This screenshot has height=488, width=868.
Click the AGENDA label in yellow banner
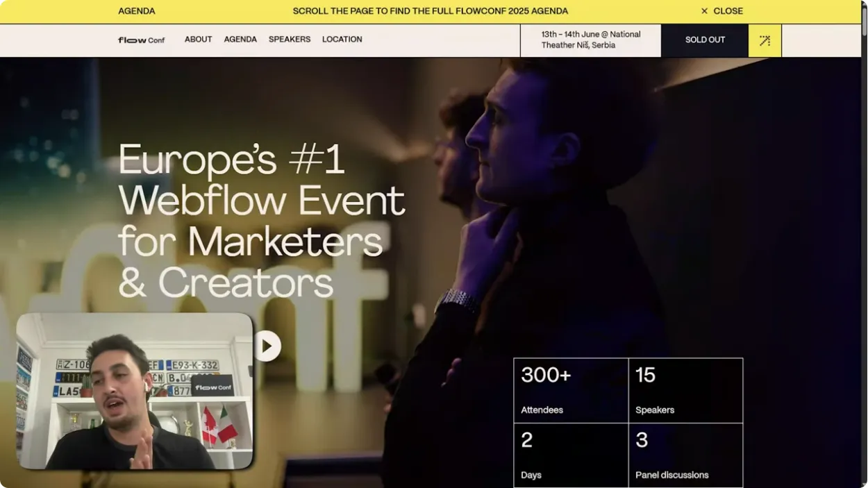pos(137,11)
